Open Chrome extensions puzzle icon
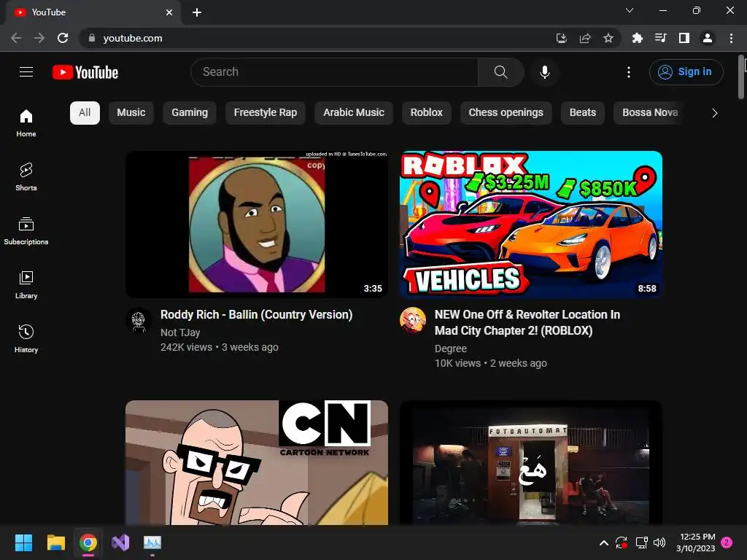Image resolution: width=747 pixels, height=560 pixels. (x=638, y=38)
